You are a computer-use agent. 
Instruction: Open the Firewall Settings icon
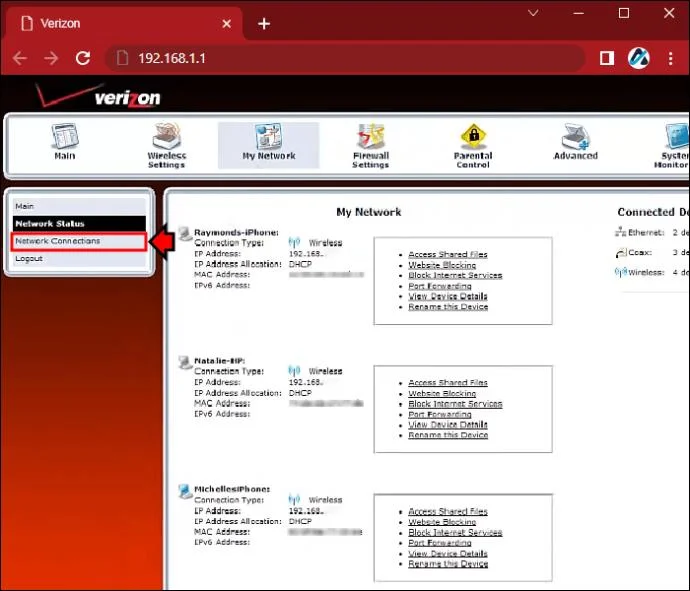(x=371, y=136)
